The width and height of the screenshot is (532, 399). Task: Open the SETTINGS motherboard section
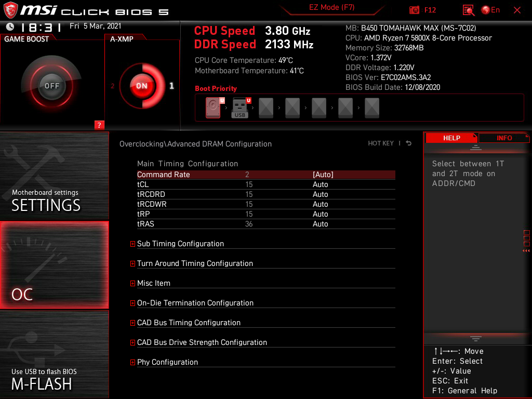pyautogui.click(x=54, y=176)
